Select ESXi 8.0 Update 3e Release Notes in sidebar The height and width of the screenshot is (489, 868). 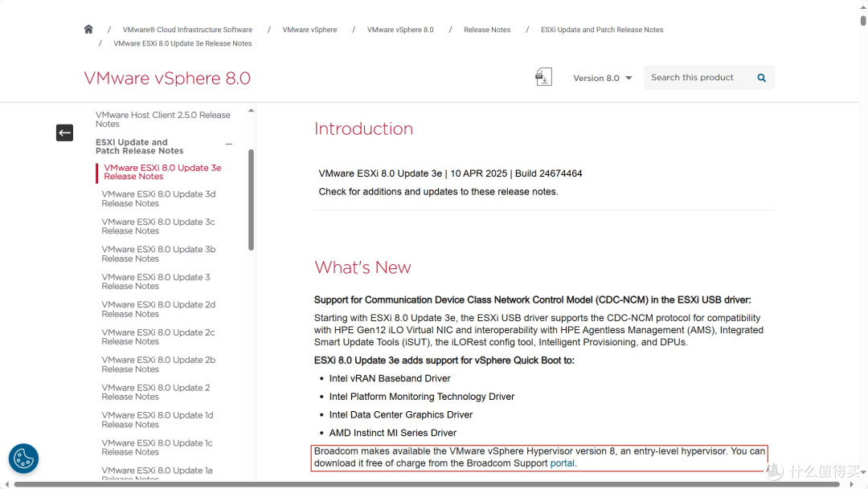point(162,172)
